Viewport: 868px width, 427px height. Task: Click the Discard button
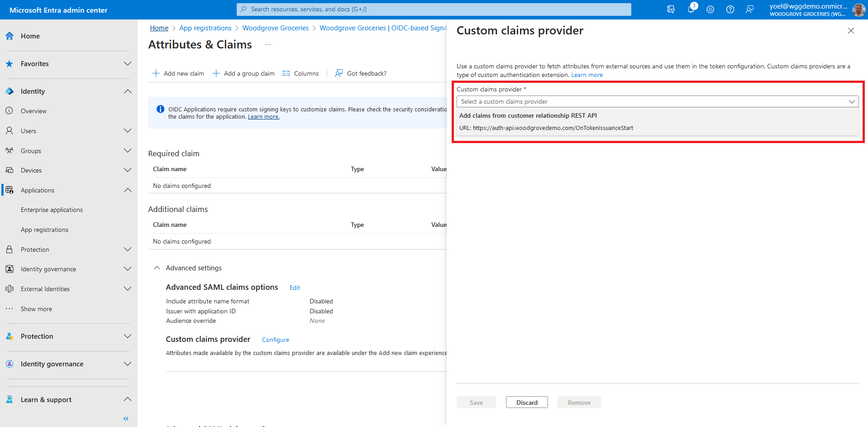coord(526,403)
